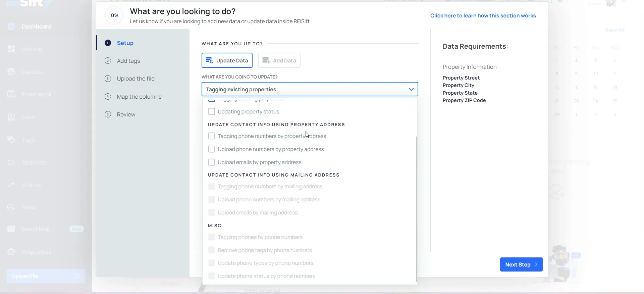The image size is (644, 294).
Task: Click the dropdown list vertical scrollbar
Action: [416, 209]
